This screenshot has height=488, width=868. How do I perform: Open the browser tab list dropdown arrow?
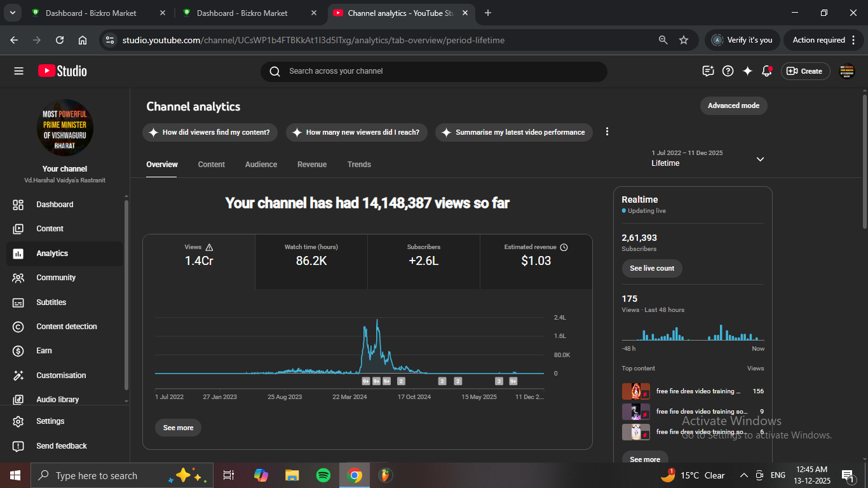12,13
